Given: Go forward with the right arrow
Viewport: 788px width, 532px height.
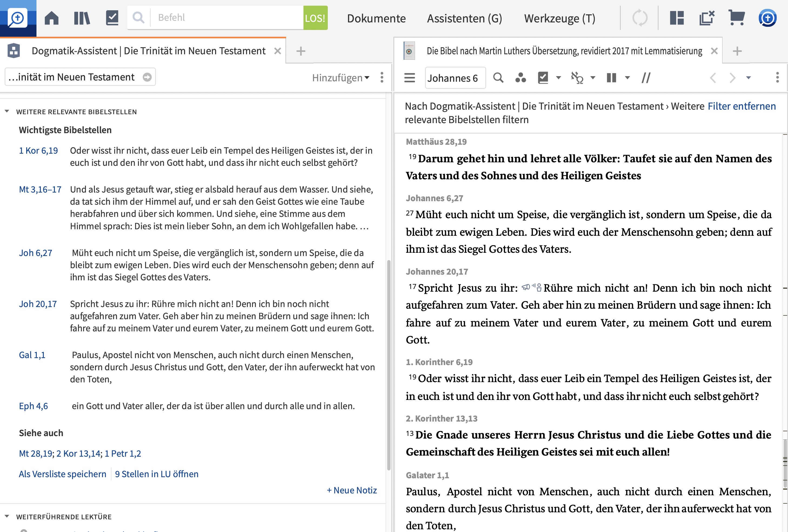Looking at the screenshot, I should click(x=732, y=78).
